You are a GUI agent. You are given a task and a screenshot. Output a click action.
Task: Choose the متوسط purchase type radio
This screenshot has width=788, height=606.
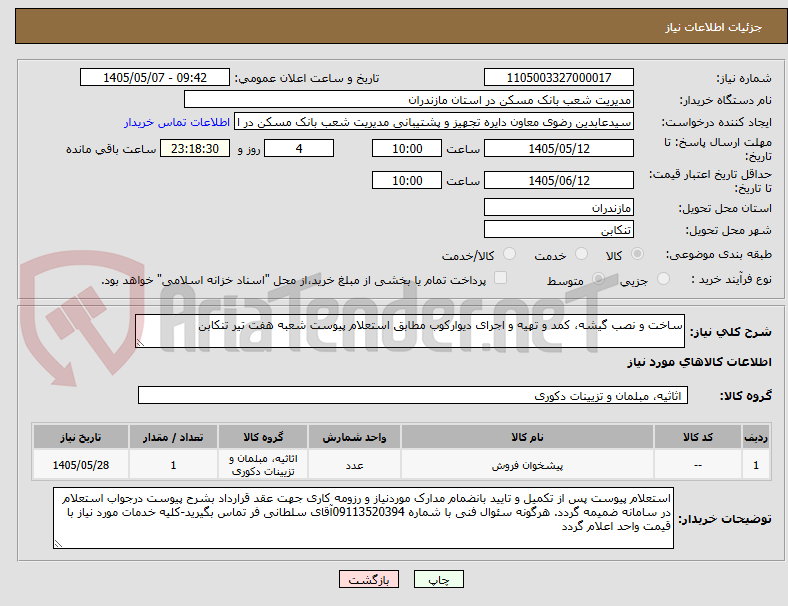pyautogui.click(x=598, y=279)
